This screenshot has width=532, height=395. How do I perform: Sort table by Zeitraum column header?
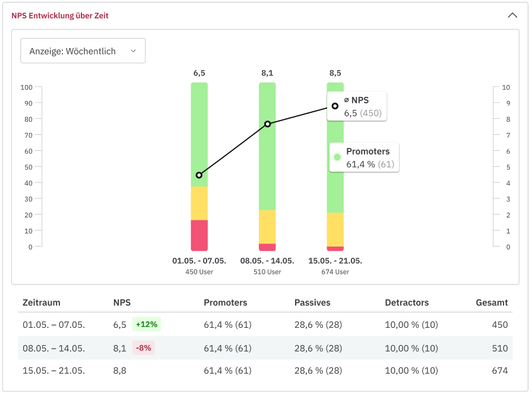(x=42, y=302)
